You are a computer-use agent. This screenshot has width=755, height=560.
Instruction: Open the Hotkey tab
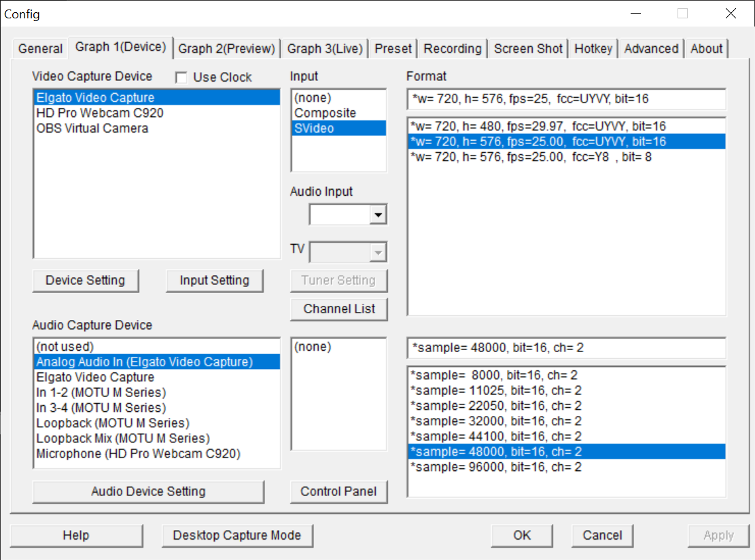(x=593, y=49)
